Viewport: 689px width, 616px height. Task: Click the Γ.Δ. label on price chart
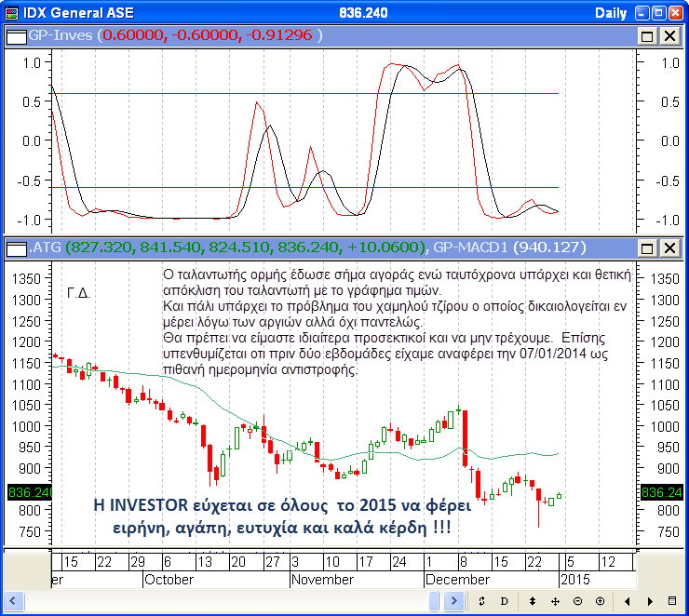tap(79, 293)
